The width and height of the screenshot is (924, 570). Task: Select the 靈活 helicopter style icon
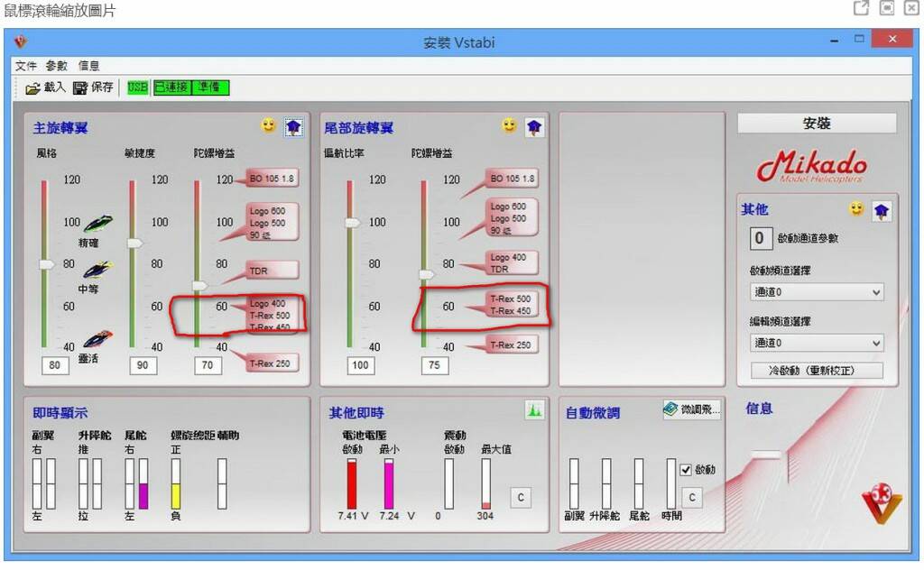pyautogui.click(x=97, y=339)
